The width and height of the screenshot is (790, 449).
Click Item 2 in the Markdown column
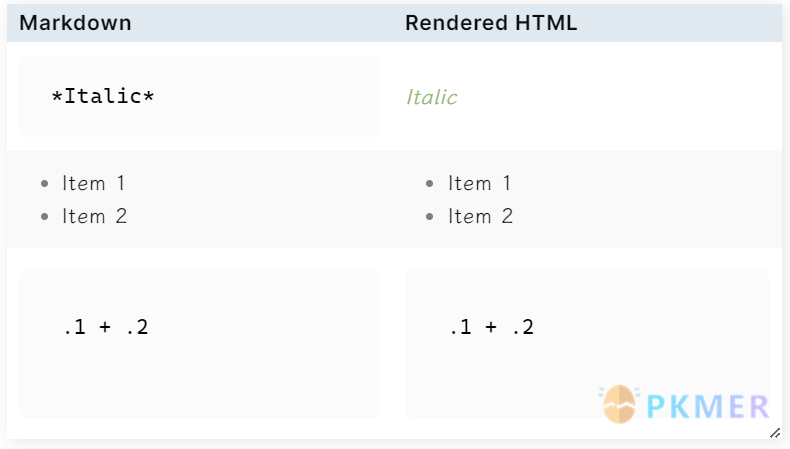point(95,216)
